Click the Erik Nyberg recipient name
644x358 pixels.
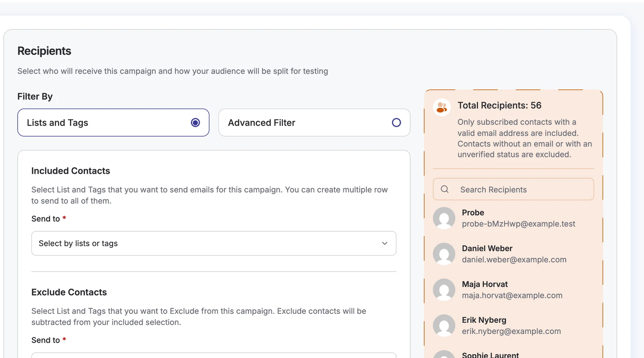click(x=484, y=320)
